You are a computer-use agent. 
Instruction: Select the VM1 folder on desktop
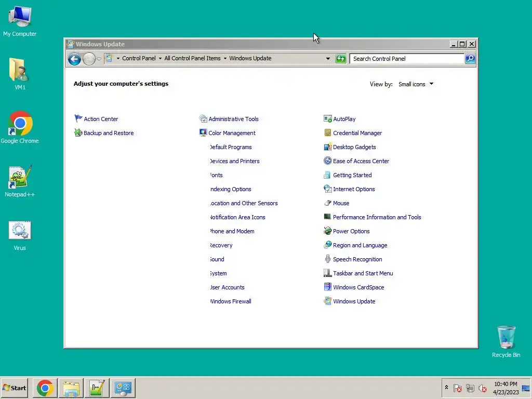20,74
